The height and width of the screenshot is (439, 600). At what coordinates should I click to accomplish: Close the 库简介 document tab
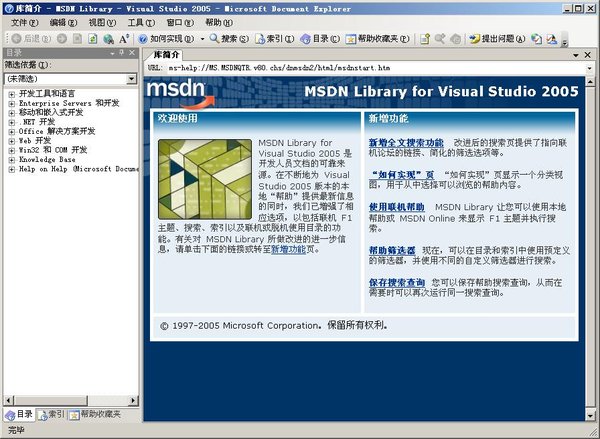(x=588, y=55)
